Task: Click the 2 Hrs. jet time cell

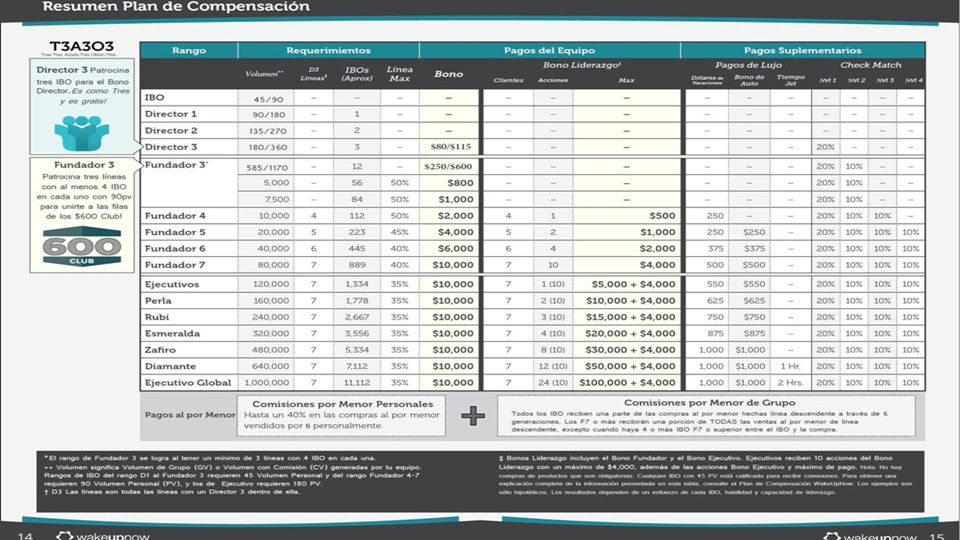Action: click(790, 383)
